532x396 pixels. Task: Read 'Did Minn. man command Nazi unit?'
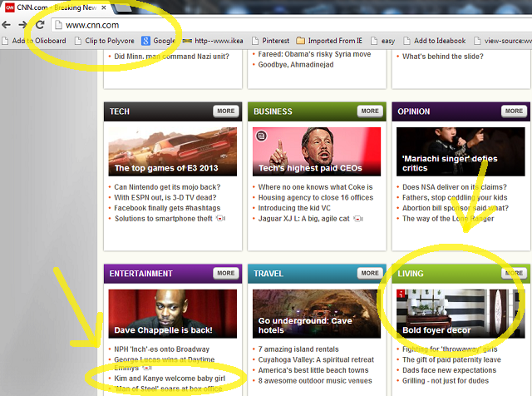(x=172, y=57)
